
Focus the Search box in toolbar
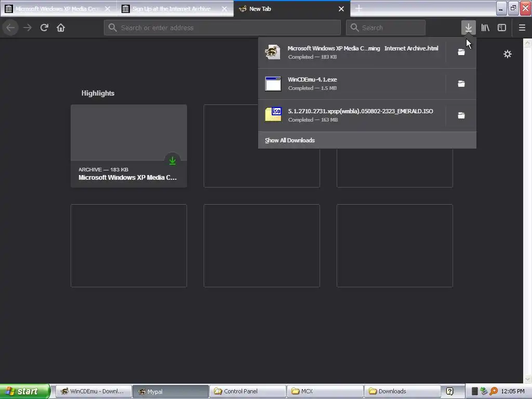pos(386,28)
